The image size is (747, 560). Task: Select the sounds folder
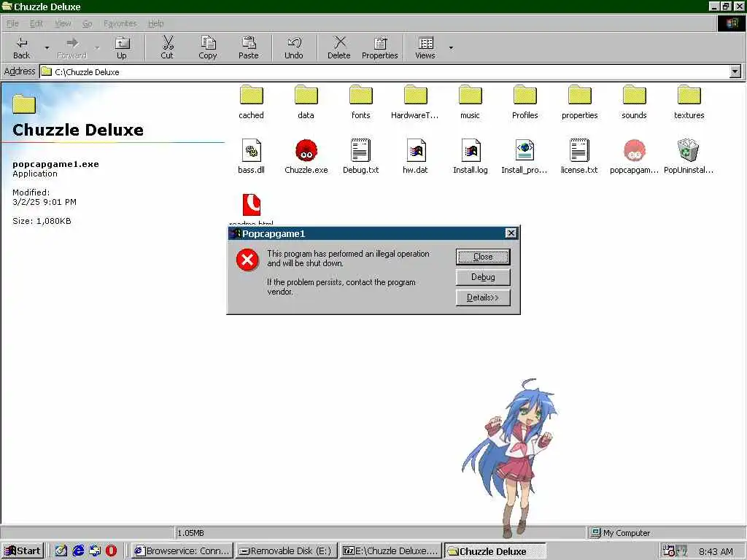pos(634,102)
